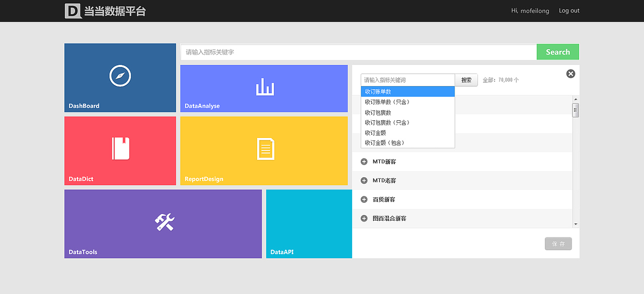
Task: Open the DataAPI tile
Action: (309, 224)
